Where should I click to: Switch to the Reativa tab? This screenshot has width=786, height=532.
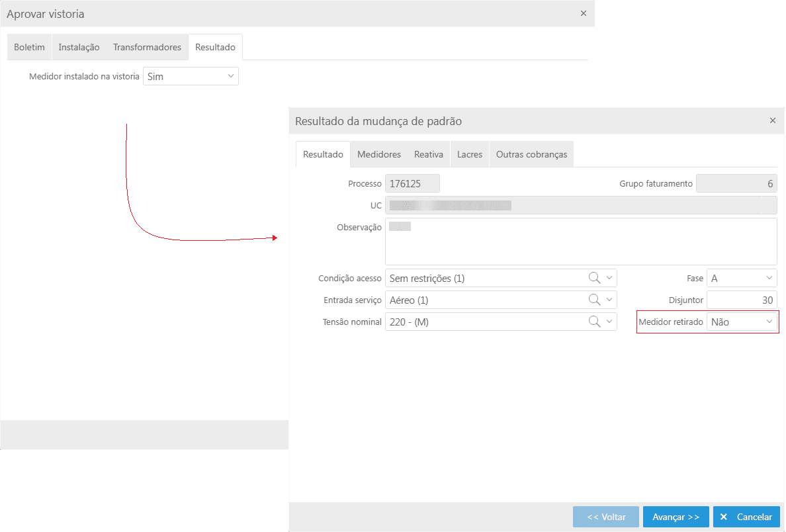click(429, 154)
